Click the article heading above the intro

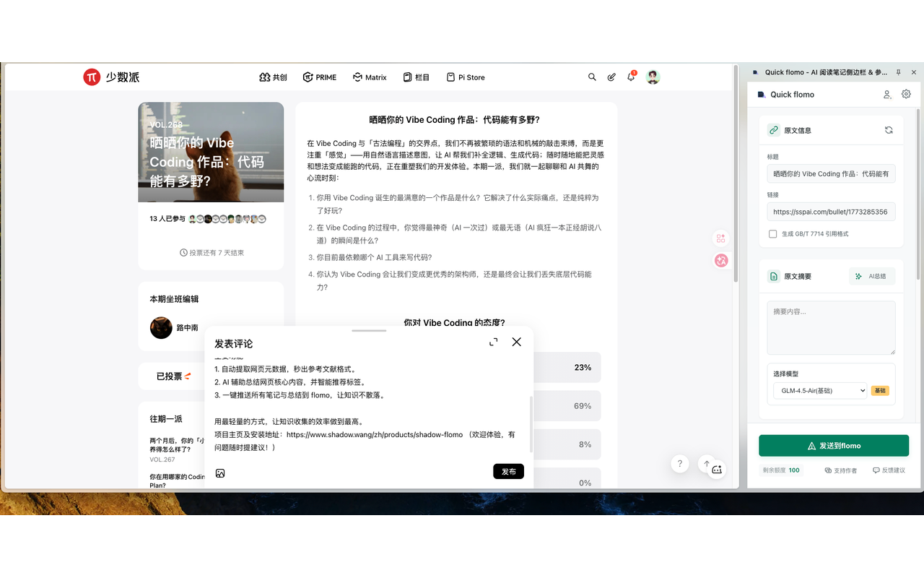click(x=454, y=120)
